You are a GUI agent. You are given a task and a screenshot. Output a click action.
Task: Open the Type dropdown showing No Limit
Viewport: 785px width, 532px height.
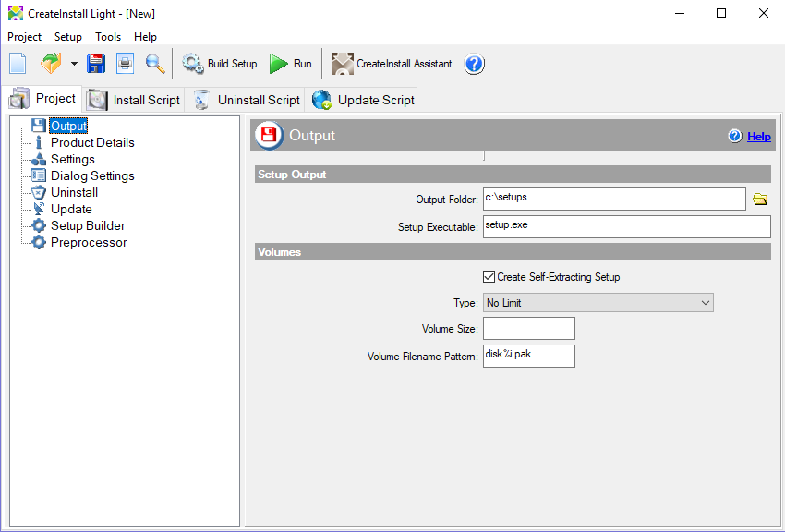598,303
